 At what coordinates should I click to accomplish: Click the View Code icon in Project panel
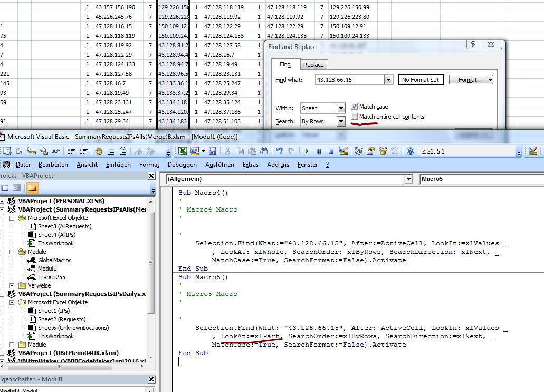click(5, 188)
